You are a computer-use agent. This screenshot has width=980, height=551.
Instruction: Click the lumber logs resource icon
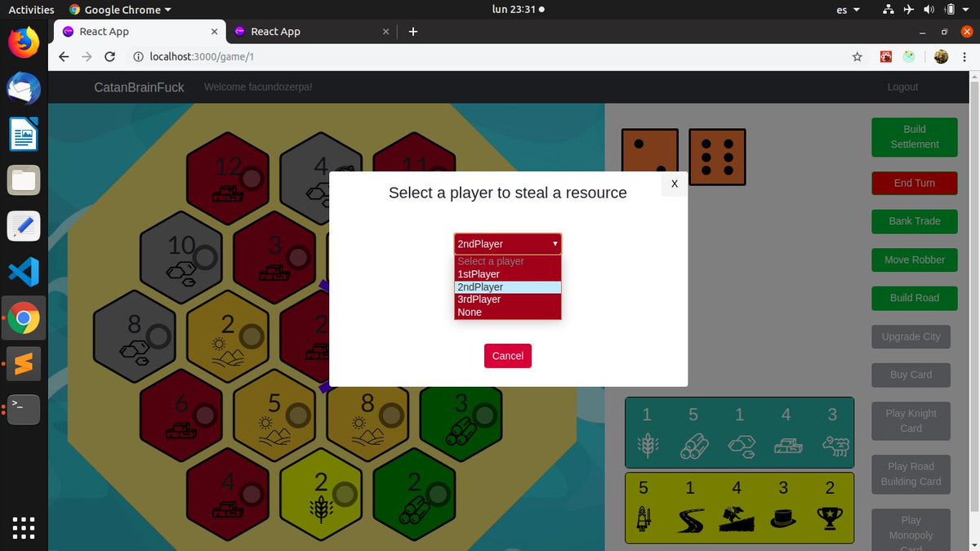coord(693,446)
